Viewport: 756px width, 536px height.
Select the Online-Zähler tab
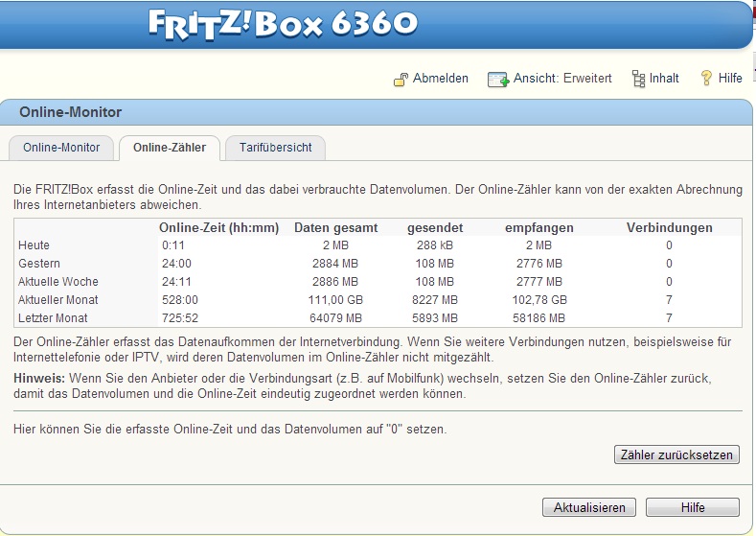(x=170, y=148)
